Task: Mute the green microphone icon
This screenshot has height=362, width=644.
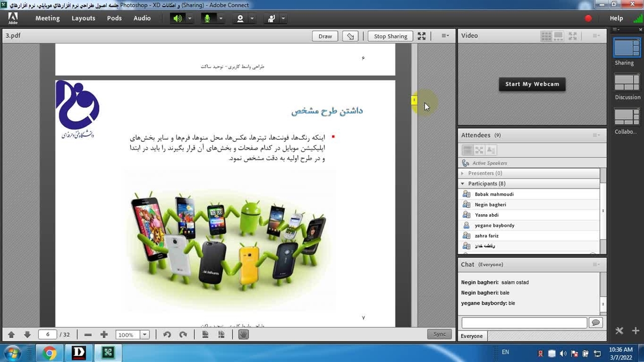Action: [x=207, y=19]
